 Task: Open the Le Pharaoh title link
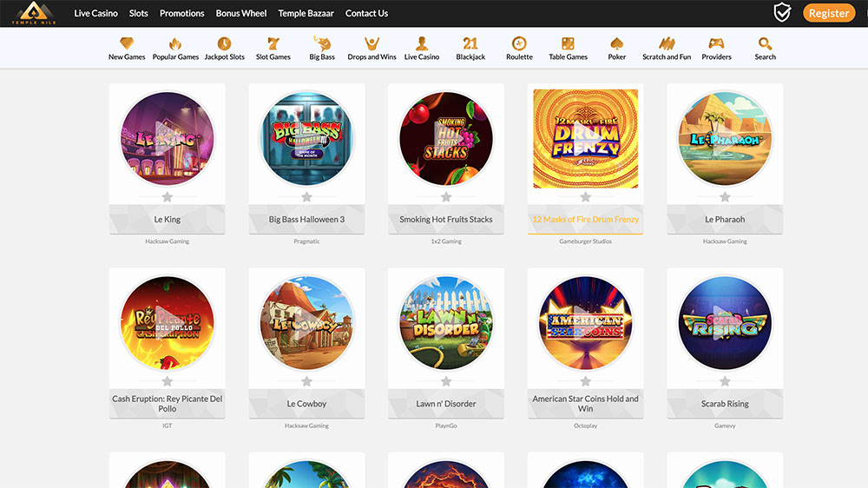pos(725,220)
